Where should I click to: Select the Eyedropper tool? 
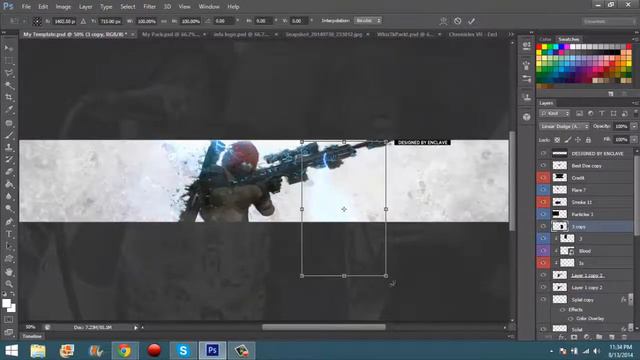point(9,109)
